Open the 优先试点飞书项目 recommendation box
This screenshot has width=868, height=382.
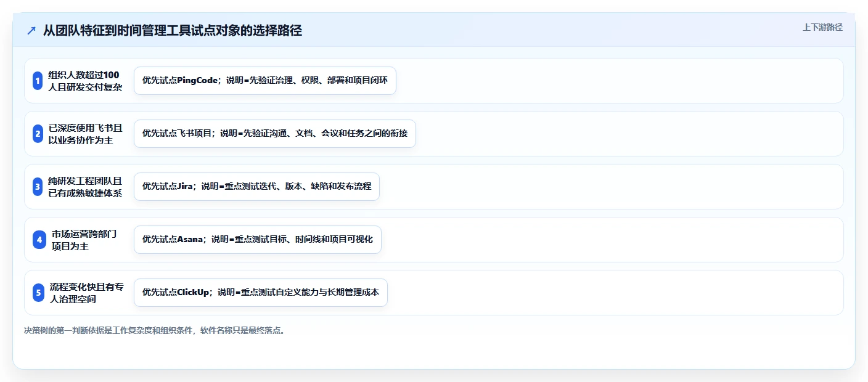pos(275,134)
